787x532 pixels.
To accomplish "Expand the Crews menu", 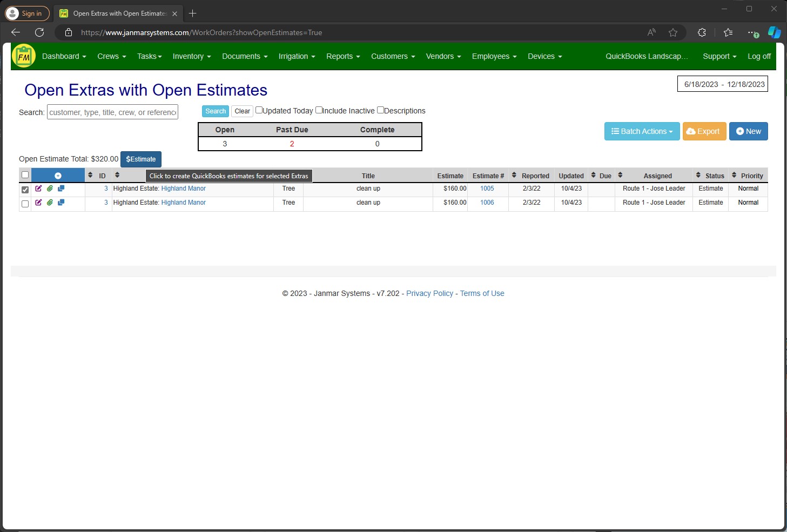I will tap(111, 56).
